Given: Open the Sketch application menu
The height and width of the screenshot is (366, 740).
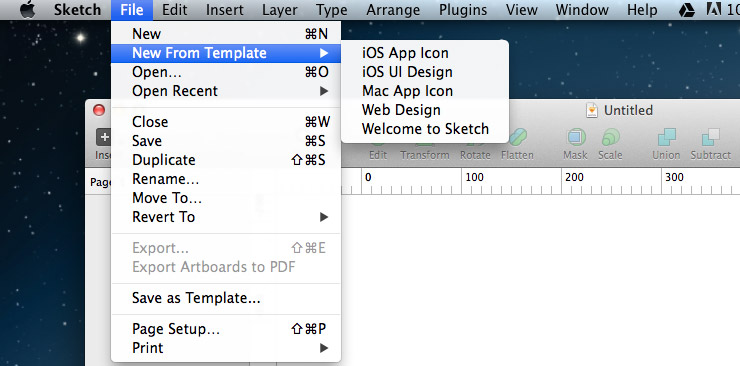Looking at the screenshot, I should 77,10.
